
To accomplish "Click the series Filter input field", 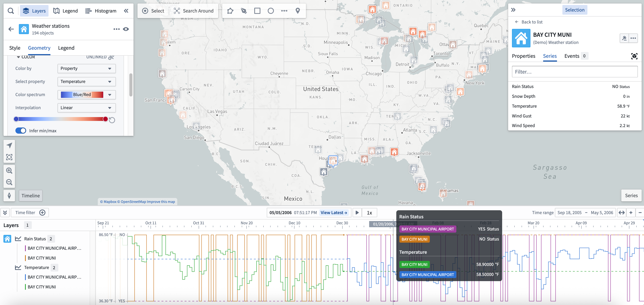I will 575,72.
